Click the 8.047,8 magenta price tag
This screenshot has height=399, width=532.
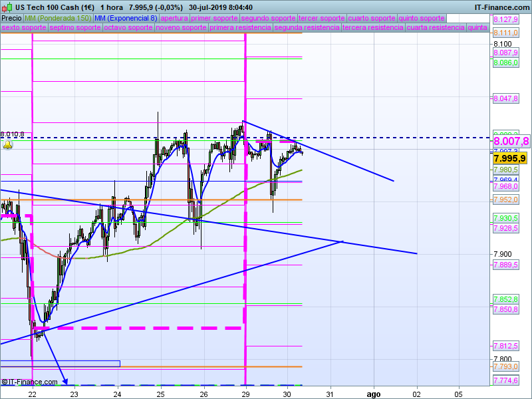tap(505, 98)
